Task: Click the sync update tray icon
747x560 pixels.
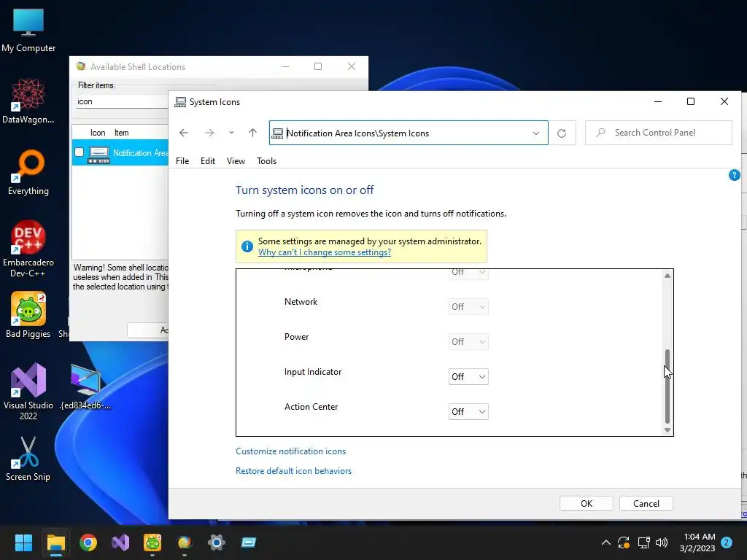Action: [624, 542]
